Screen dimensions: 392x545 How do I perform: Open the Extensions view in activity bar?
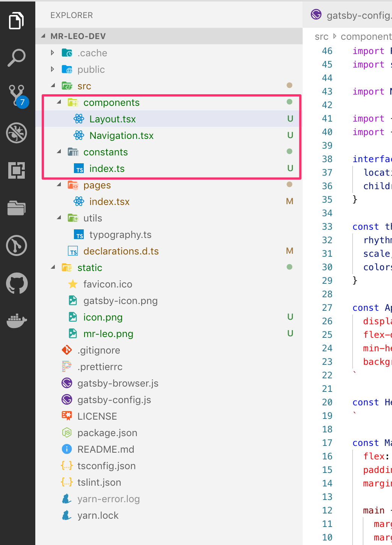17,170
